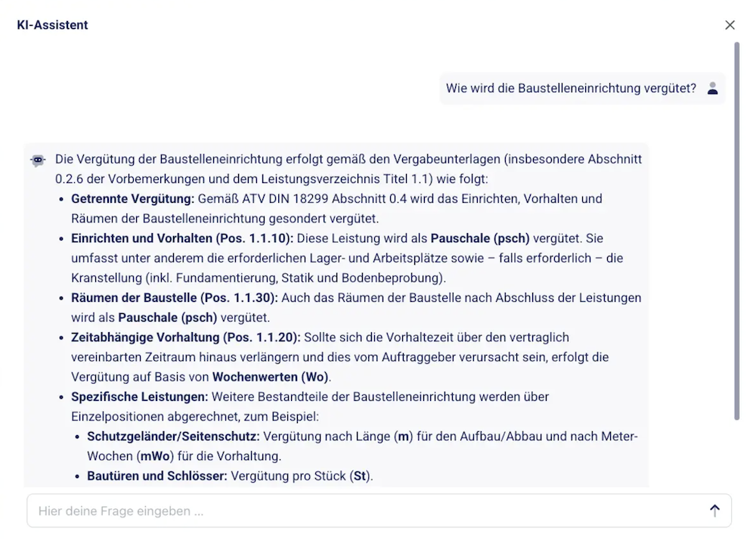Click the bold 'St' unit abbreviation
This screenshot has width=756, height=547.
click(x=359, y=476)
